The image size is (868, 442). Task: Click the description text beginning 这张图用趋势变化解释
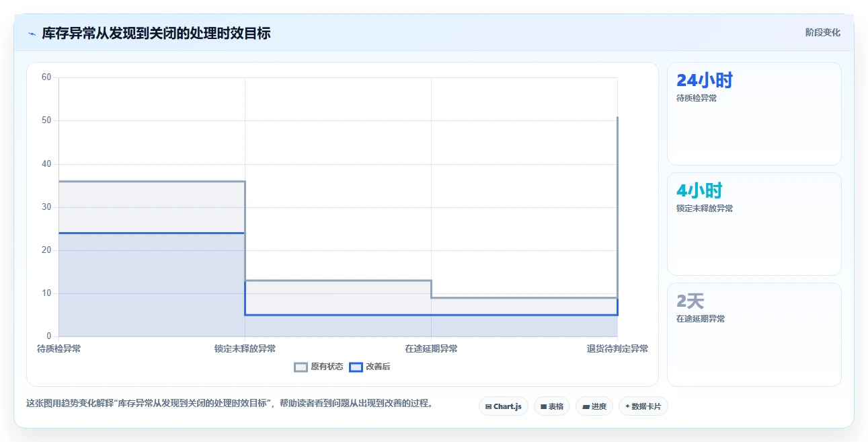tap(229, 404)
